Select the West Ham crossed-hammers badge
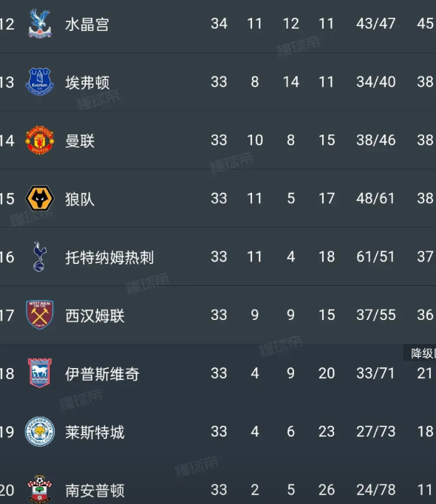Screen dimensions: 436x504 40,315
